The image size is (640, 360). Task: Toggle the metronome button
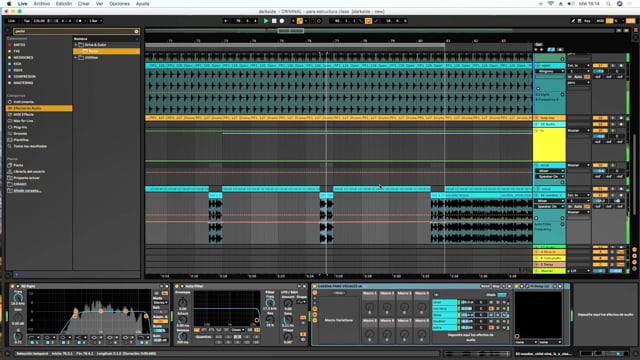pyautogui.click(x=81, y=21)
